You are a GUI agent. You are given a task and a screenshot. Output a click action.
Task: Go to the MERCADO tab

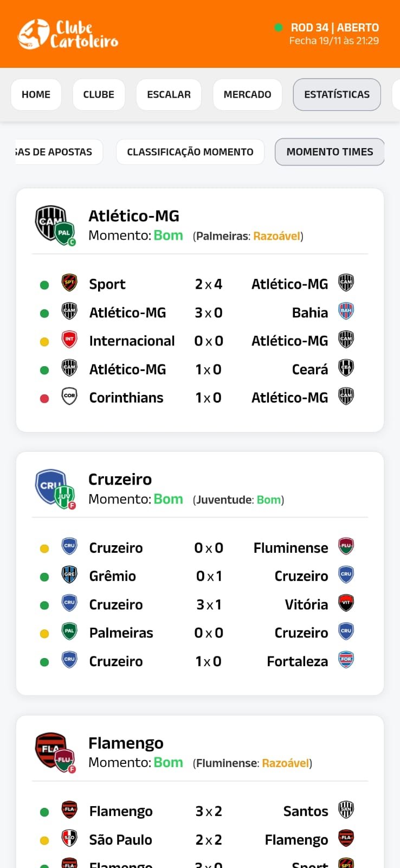tap(247, 94)
